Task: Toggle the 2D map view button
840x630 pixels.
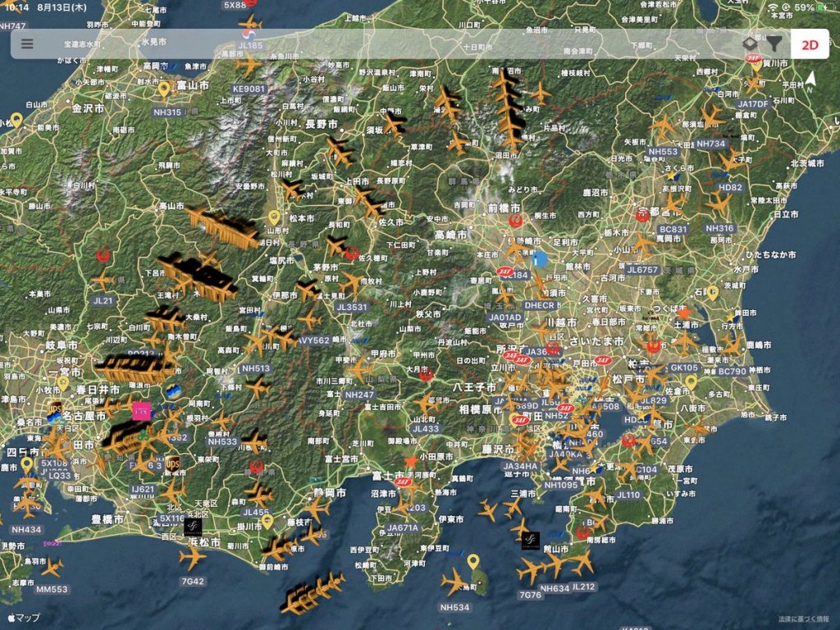Action: pos(810,44)
